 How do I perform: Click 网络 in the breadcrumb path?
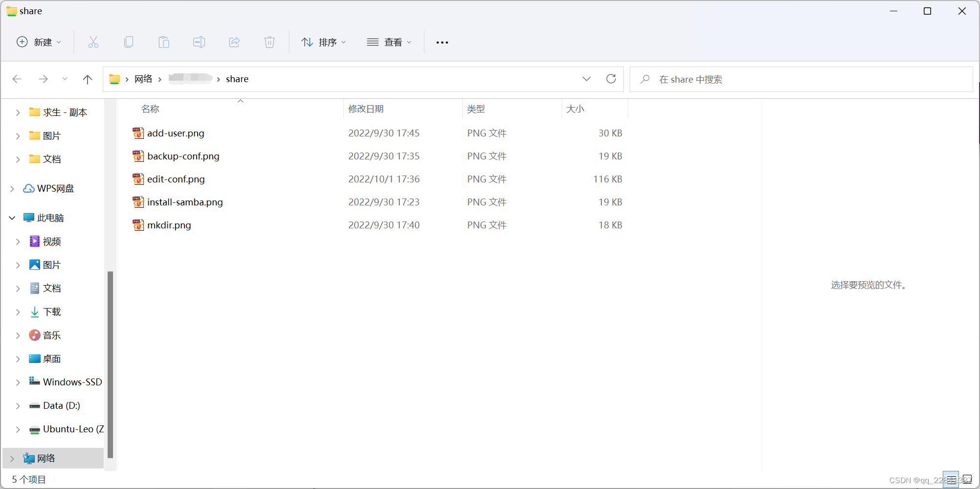coord(143,79)
